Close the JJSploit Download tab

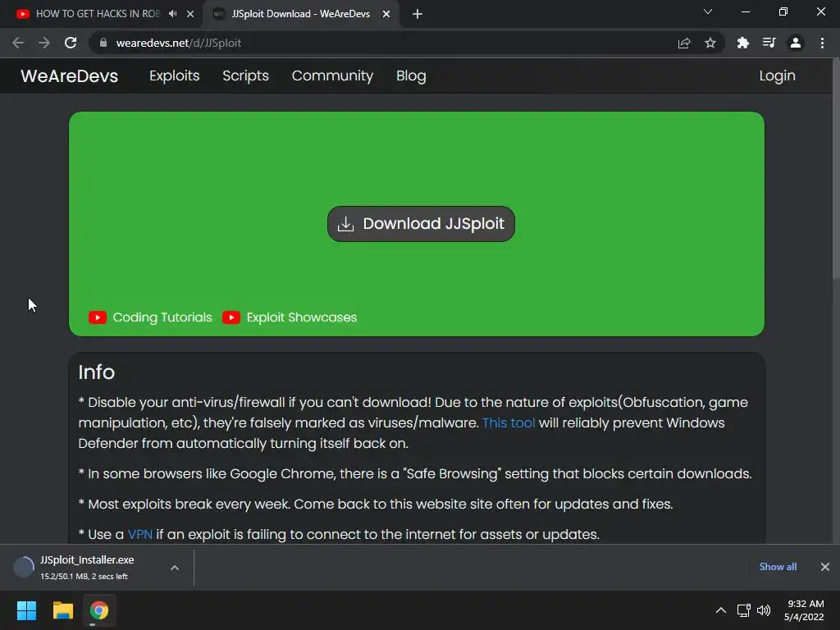386,14
